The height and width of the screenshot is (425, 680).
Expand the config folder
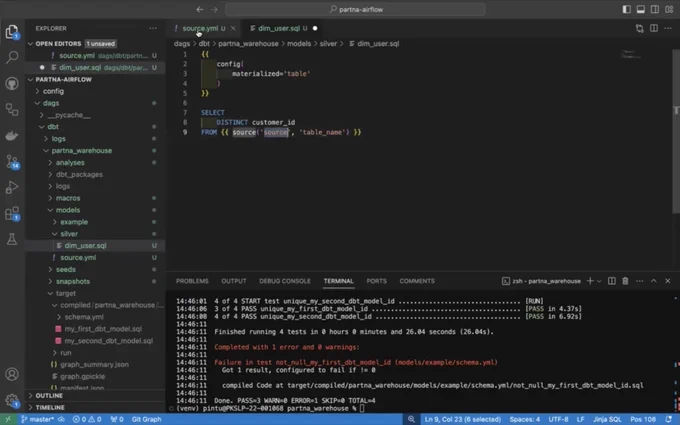(53, 91)
